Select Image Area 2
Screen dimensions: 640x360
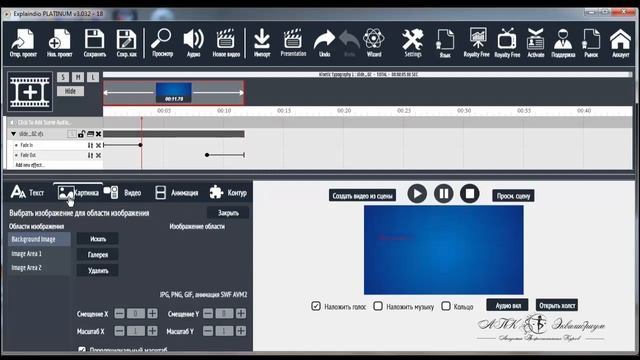click(x=39, y=268)
